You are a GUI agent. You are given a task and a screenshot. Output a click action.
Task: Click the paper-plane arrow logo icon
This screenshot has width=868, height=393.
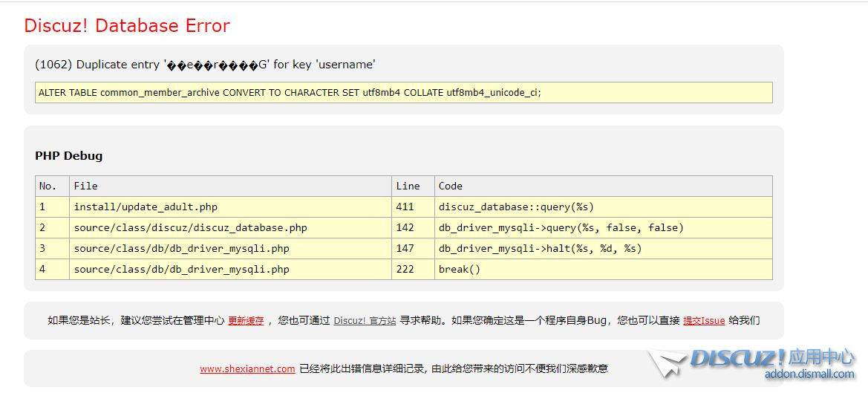(666, 364)
